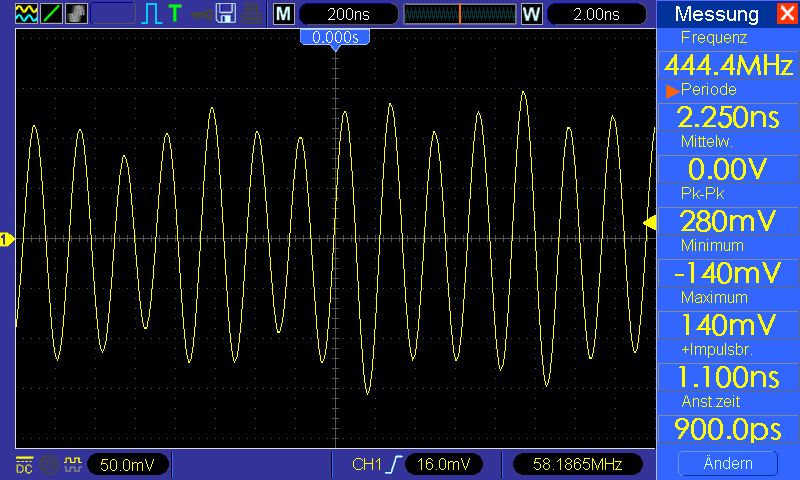Toggle the rising edge trigger slope icon
Image resolution: width=800 pixels, height=480 pixels.
click(x=394, y=464)
